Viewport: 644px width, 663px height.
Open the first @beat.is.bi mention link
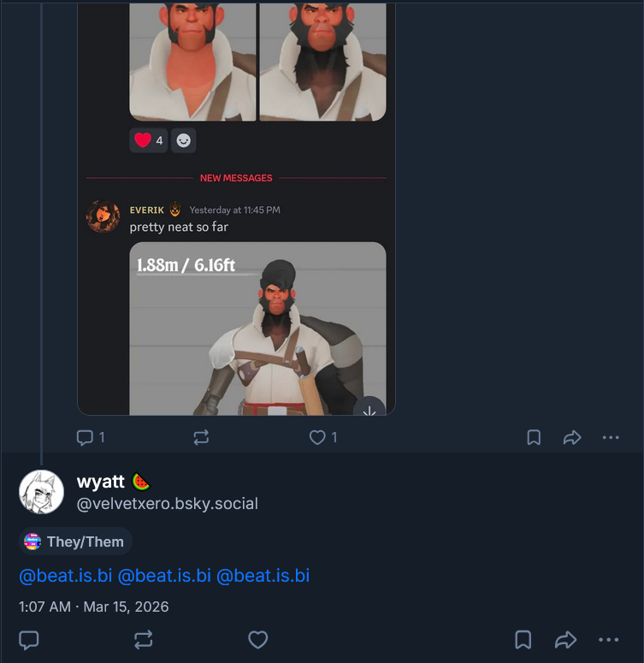pyautogui.click(x=66, y=576)
